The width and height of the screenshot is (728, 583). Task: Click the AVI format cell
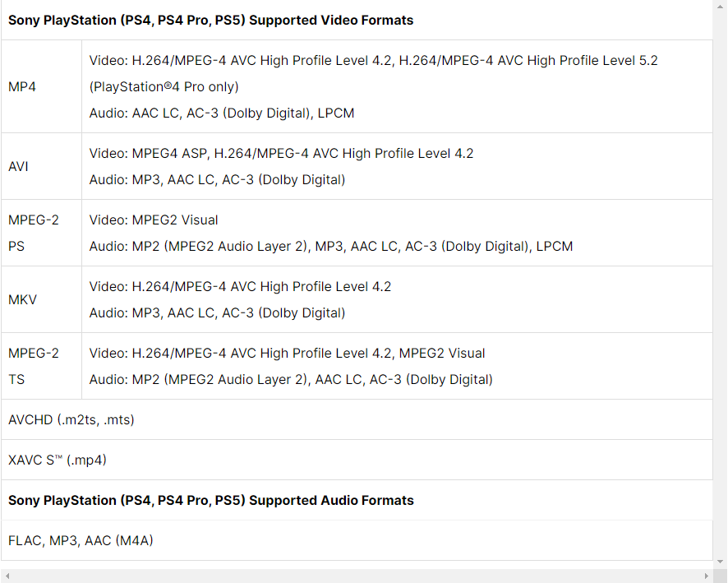click(41, 166)
